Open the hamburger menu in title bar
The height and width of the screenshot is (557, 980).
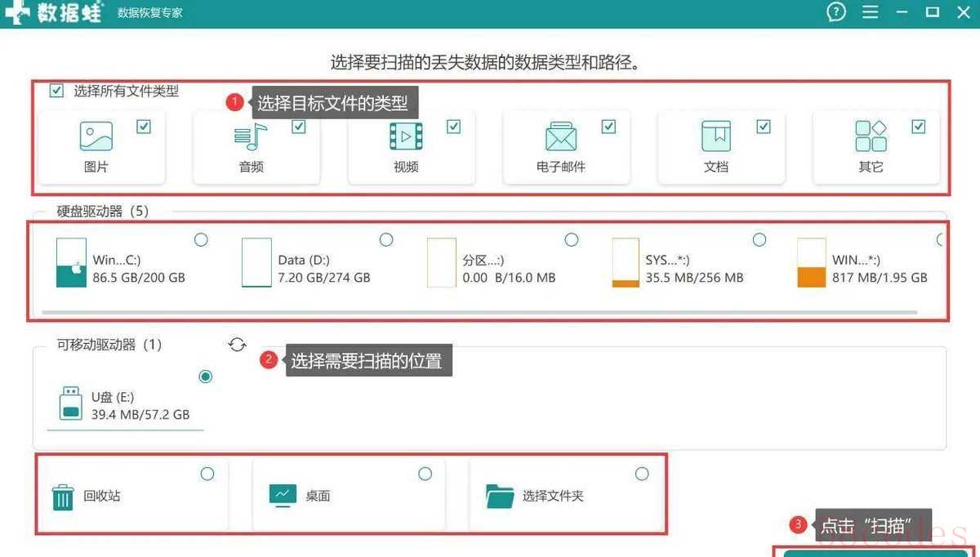[871, 12]
